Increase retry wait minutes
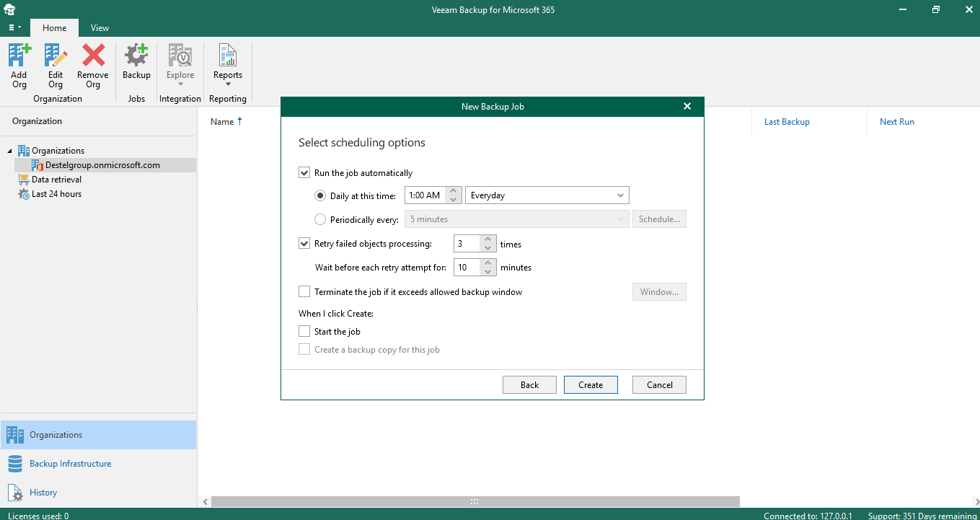The width and height of the screenshot is (980, 520). click(488, 263)
